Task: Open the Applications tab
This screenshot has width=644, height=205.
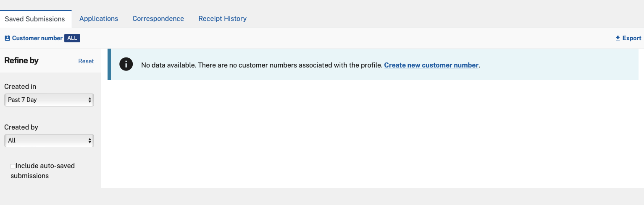Action: point(99,18)
